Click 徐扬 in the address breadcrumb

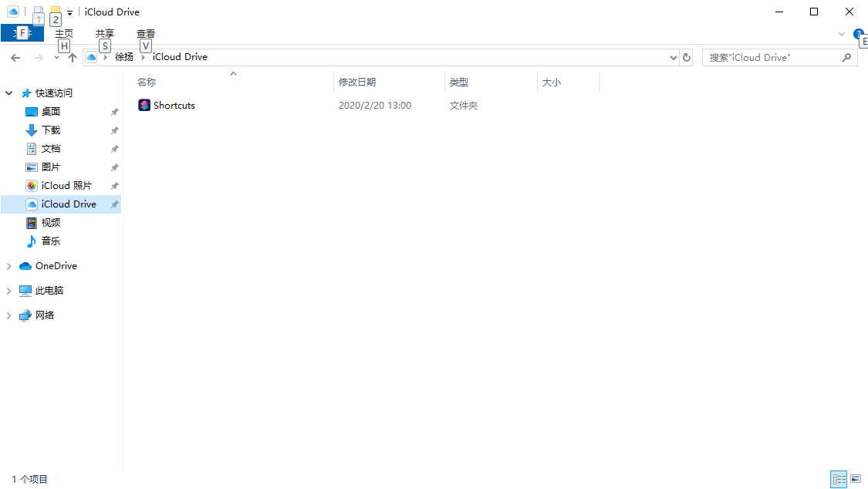[x=124, y=57]
